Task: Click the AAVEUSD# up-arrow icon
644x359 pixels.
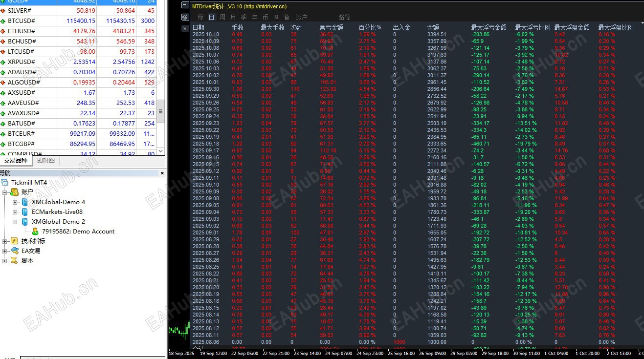Action: click(x=3, y=103)
